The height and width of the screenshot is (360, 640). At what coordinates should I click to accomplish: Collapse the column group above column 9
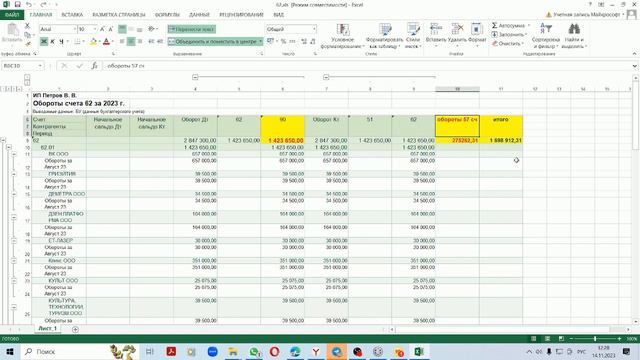[326, 77]
